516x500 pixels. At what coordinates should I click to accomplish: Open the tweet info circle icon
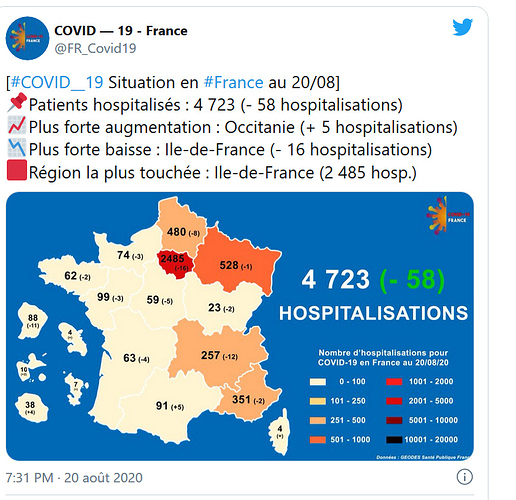click(x=464, y=477)
